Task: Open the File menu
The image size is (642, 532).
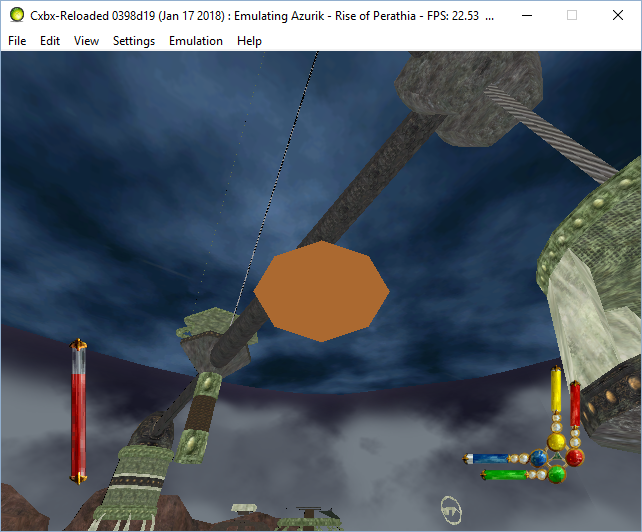Action: [x=17, y=41]
